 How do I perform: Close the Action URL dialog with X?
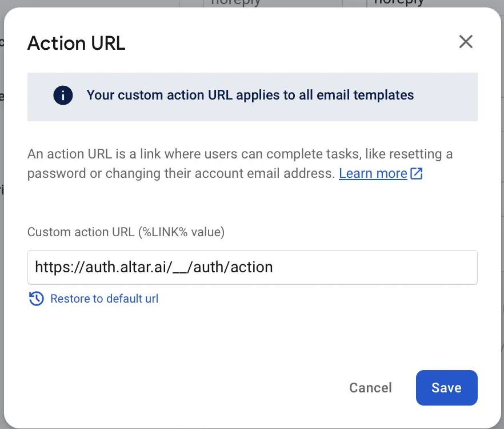(x=466, y=41)
